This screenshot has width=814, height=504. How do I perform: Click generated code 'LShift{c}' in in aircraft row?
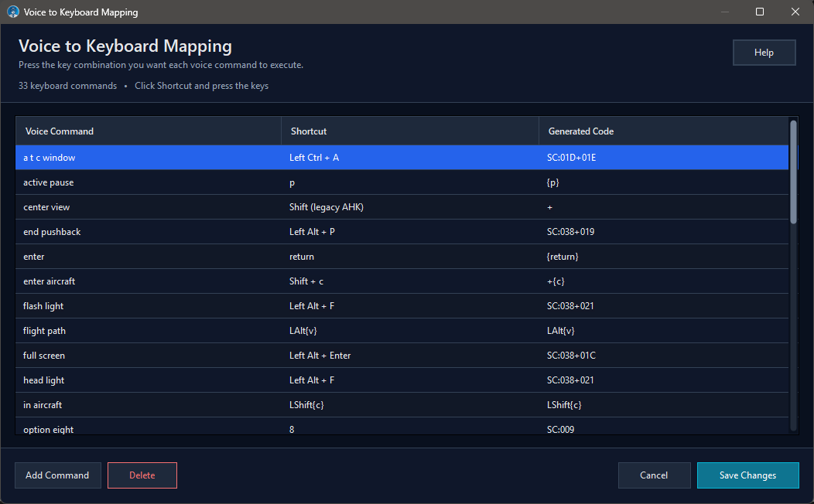pyautogui.click(x=564, y=405)
